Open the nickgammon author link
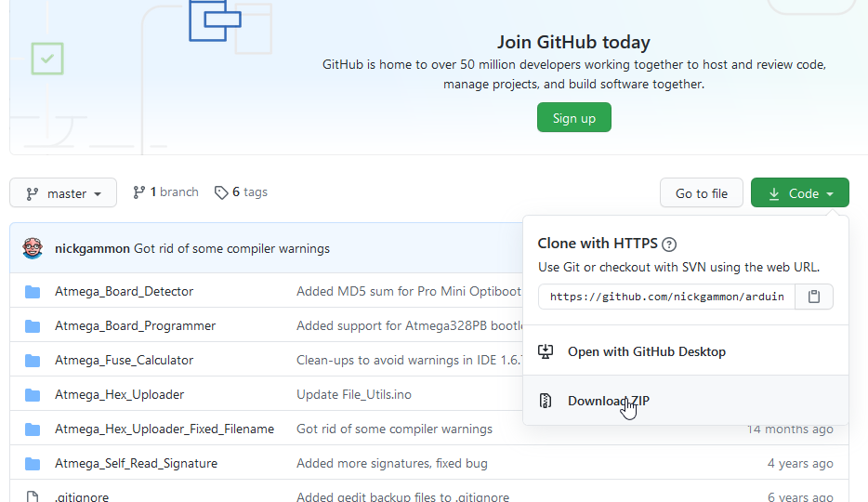Viewport: 868px width, 502px height. click(92, 248)
